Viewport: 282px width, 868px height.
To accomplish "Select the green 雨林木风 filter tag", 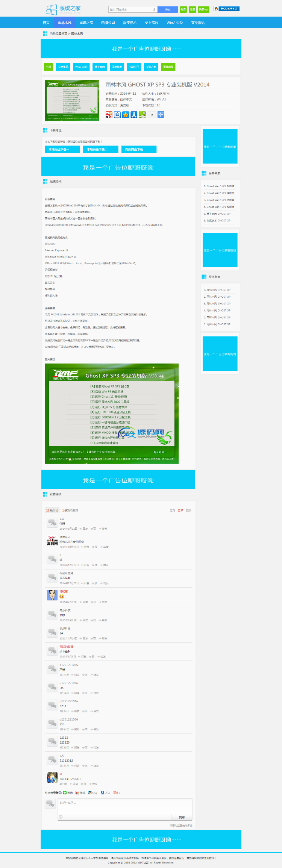I will [168, 67].
